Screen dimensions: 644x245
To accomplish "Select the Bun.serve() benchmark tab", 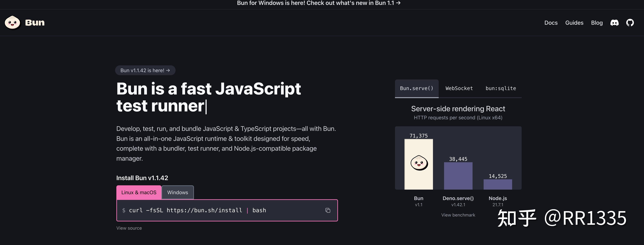I will [x=417, y=88].
